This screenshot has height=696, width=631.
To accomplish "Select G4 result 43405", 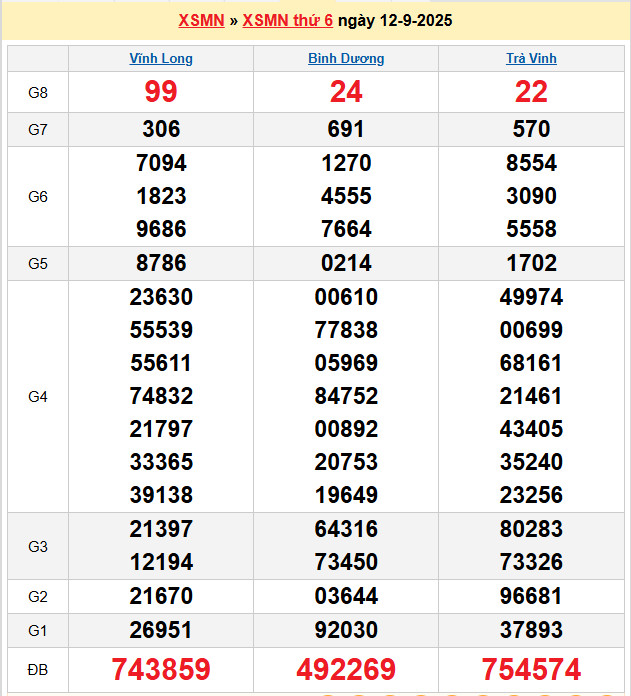I will (531, 429).
